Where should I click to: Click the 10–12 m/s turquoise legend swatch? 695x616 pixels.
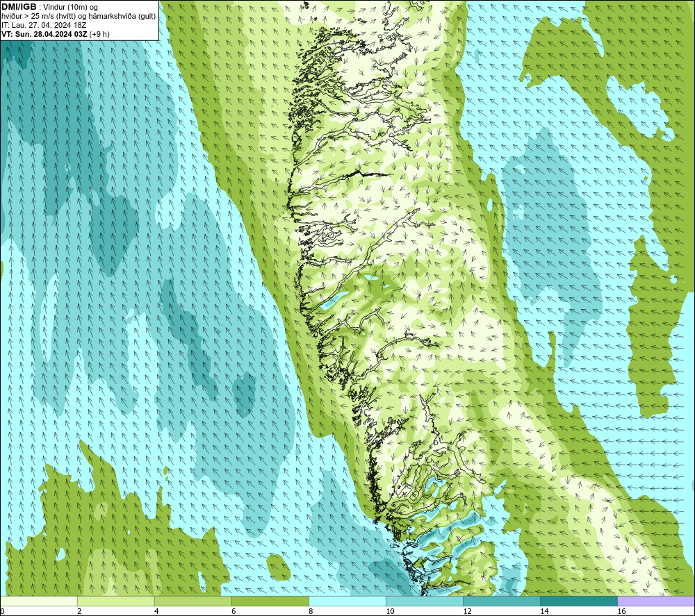(424, 601)
